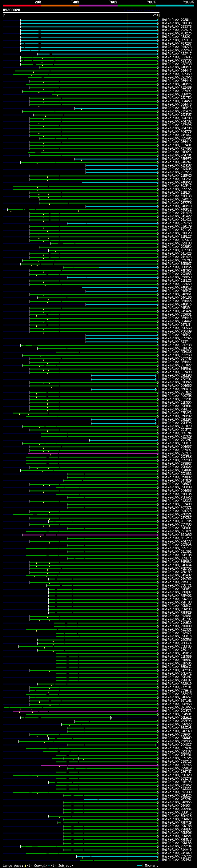Select the UniRef100_A2SY33 label
This screenshot has height=868, width=197.
pyautogui.click(x=177, y=345)
